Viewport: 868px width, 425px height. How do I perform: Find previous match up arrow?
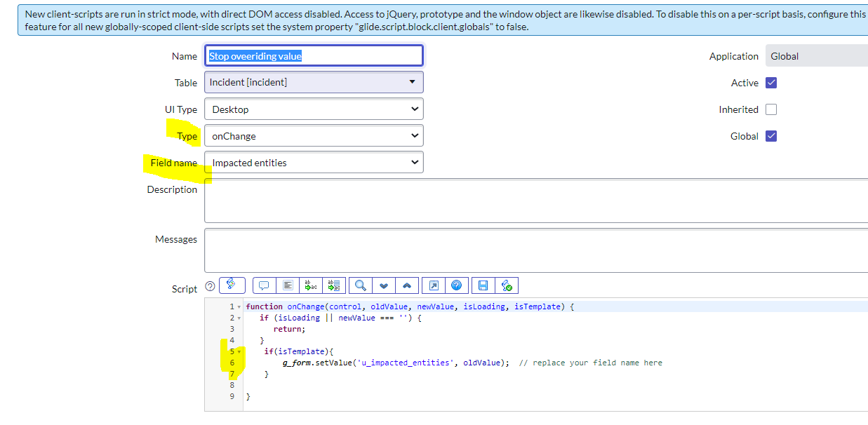(407, 285)
